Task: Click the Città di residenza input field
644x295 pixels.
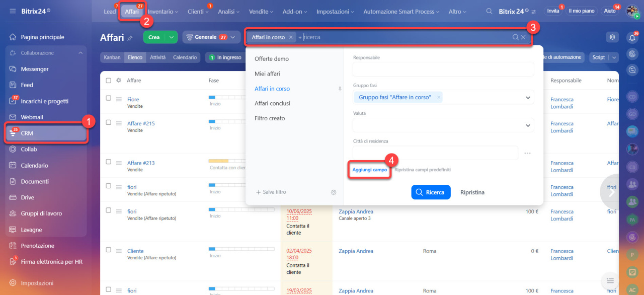Action: click(x=435, y=153)
